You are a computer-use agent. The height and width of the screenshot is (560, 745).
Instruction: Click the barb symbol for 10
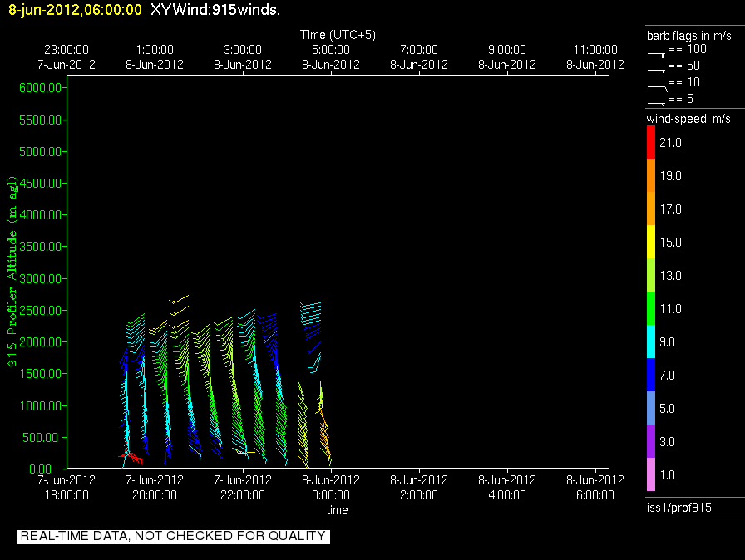pos(657,88)
